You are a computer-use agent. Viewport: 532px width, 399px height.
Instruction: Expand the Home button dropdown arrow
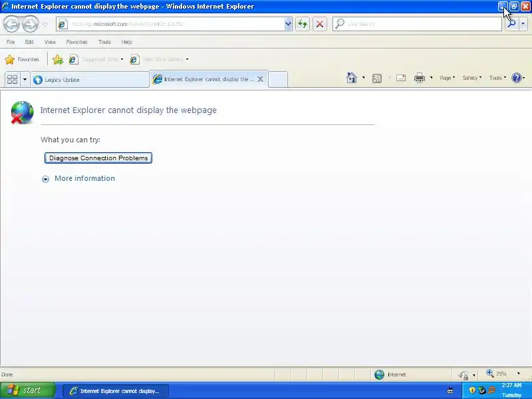click(x=363, y=78)
